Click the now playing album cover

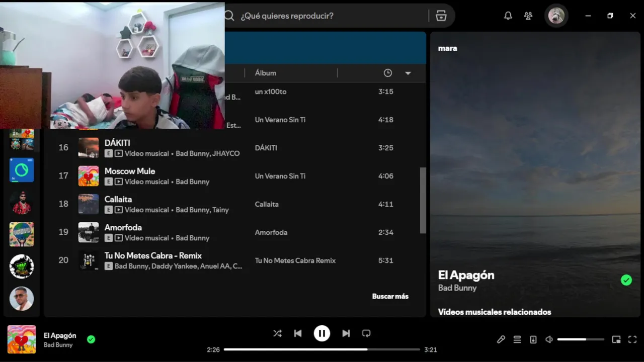[x=22, y=339]
